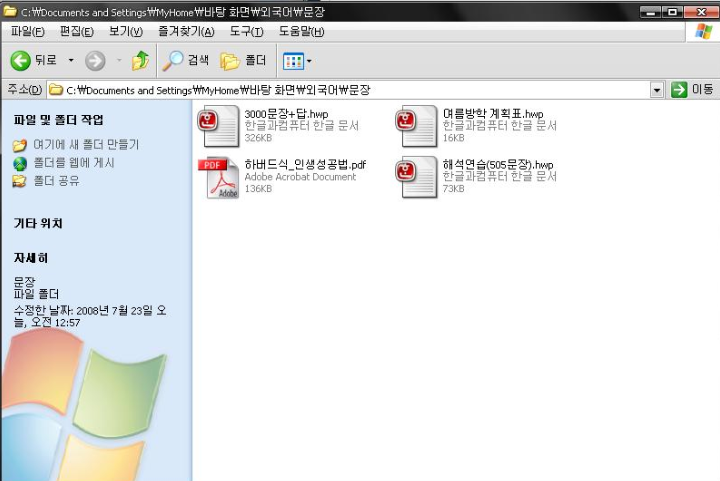
Task: Open the 보기(V) menu
Action: 126,32
